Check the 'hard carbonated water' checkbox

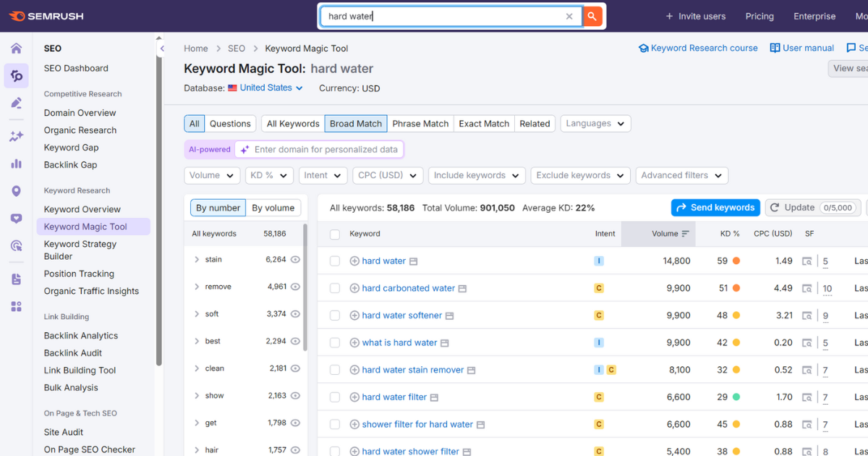(x=335, y=288)
